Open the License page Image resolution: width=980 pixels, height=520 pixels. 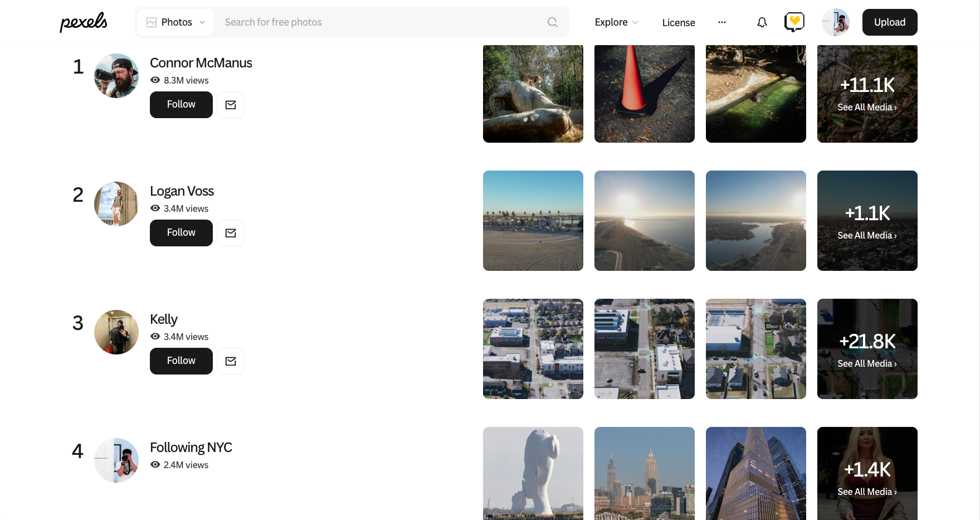coord(679,23)
